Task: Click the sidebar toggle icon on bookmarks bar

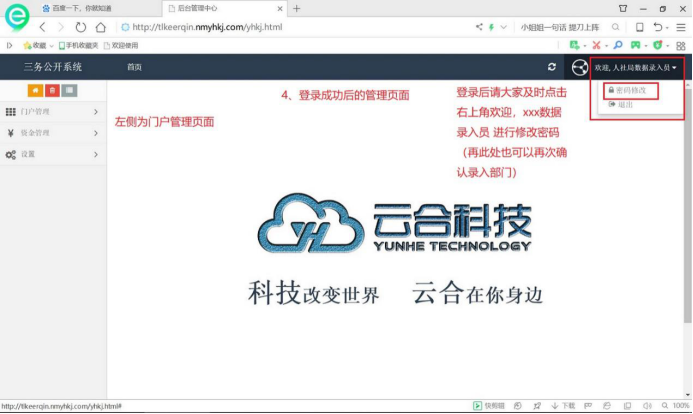Action: (x=9, y=45)
